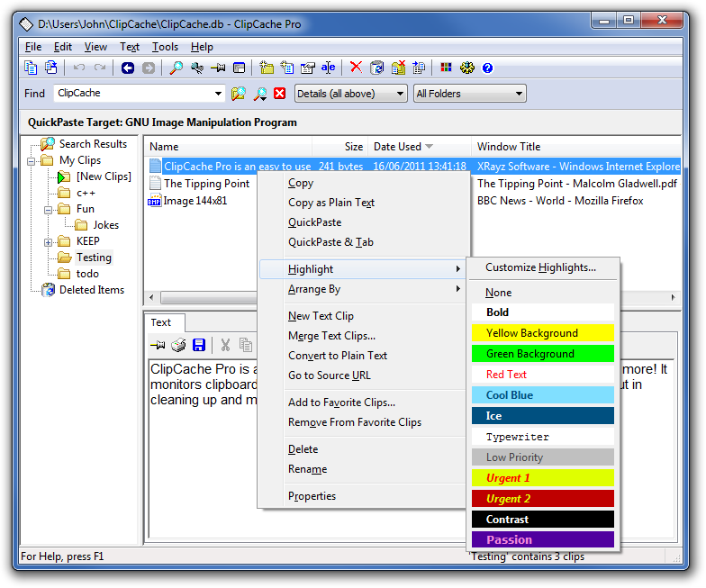706x588 pixels.
Task: Click the red clear-search icon beside Find
Action: click(x=279, y=94)
